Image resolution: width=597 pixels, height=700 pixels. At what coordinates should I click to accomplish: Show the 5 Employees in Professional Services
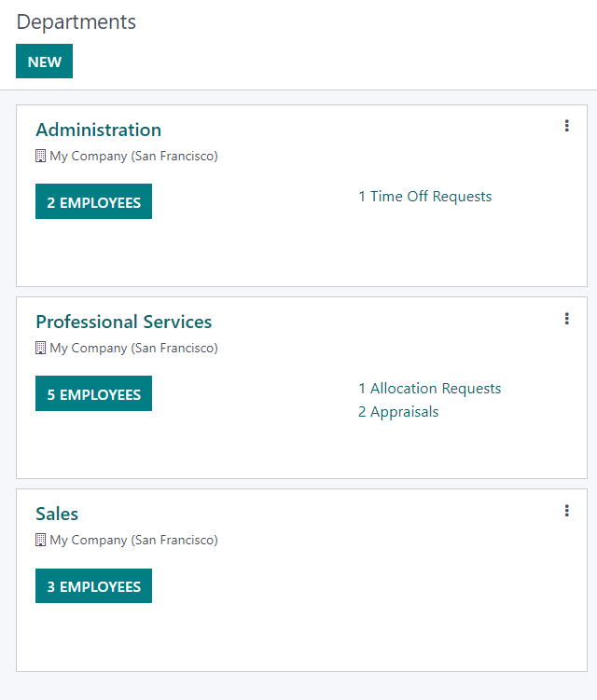[x=93, y=393]
